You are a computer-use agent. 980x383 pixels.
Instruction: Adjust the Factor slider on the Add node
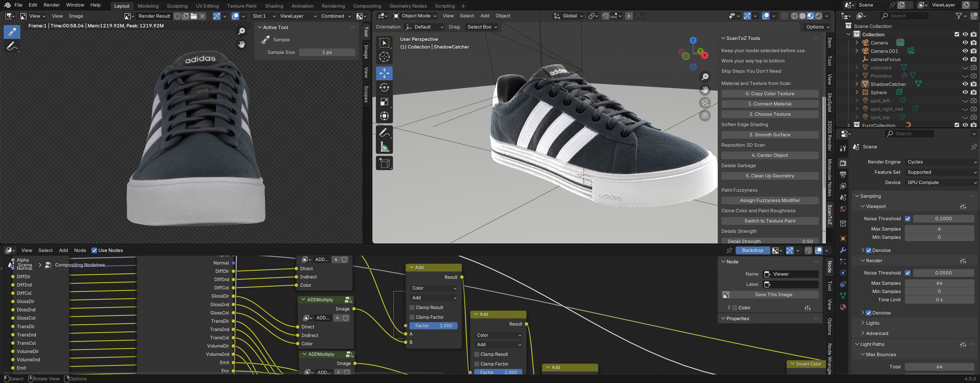[433, 326]
